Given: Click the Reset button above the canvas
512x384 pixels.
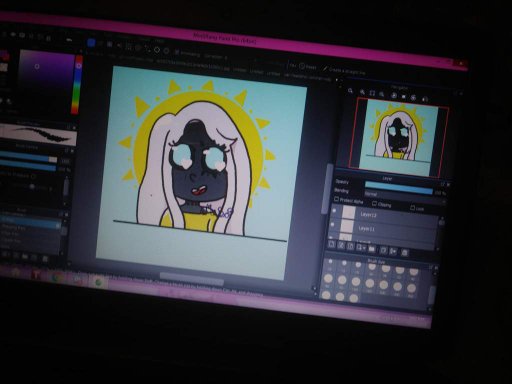Looking at the screenshot, I should (x=307, y=67).
